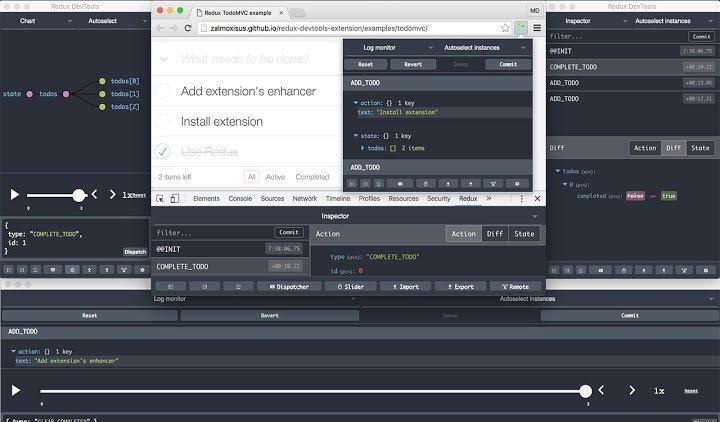
Task: Open the Chrome hamburger menu
Action: [537, 28]
